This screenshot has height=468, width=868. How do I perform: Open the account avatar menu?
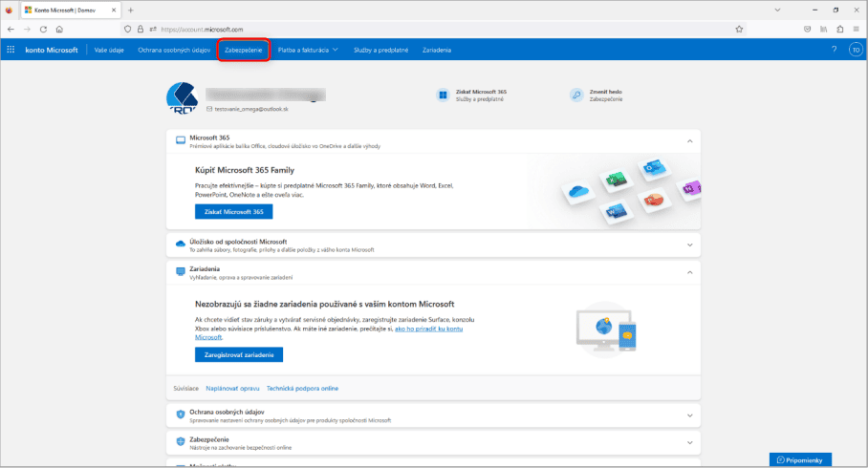click(856, 49)
